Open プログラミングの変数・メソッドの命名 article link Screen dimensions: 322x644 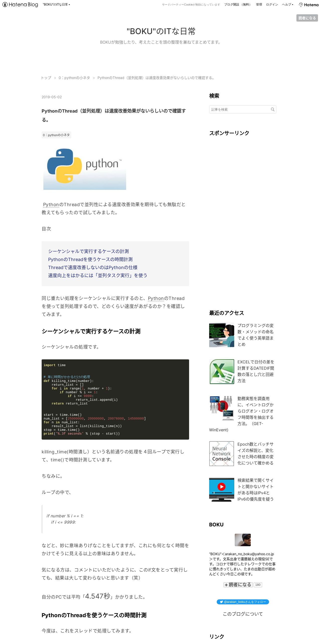256,335
